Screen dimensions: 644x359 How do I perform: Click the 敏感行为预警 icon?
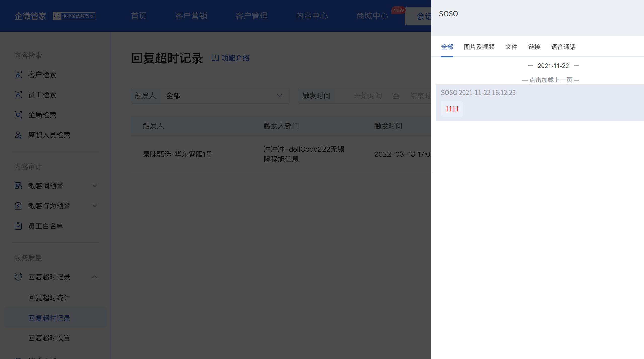tap(18, 206)
